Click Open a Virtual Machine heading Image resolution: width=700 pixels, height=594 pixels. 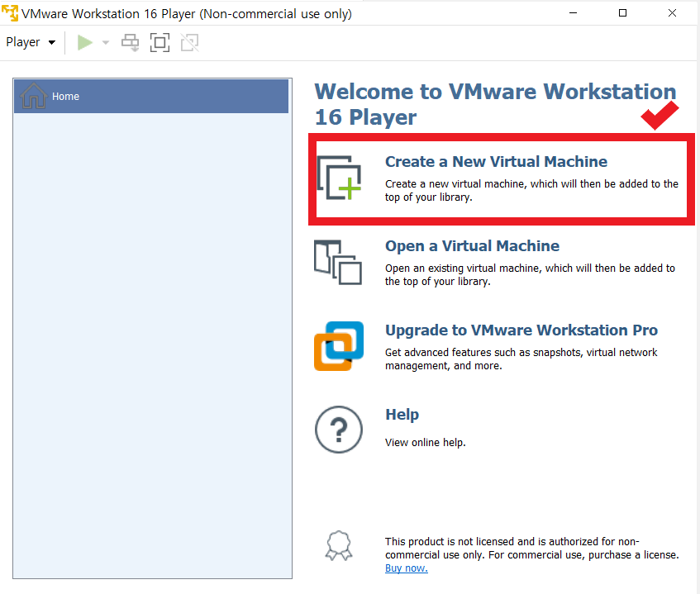point(472,246)
